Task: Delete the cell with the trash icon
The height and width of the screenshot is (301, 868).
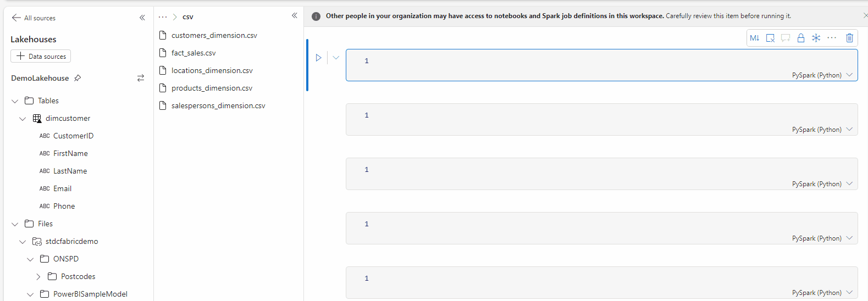Action: 849,38
